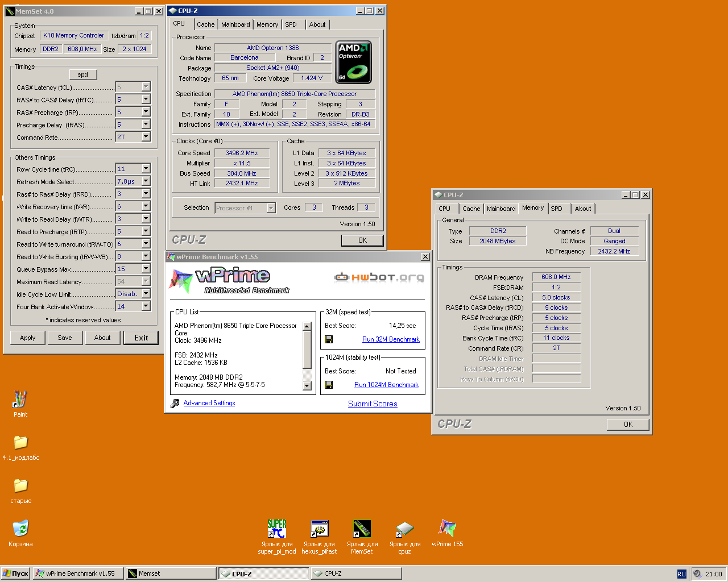
Task: Click OK in the CPU tab CPU-Z window
Action: [x=362, y=240]
